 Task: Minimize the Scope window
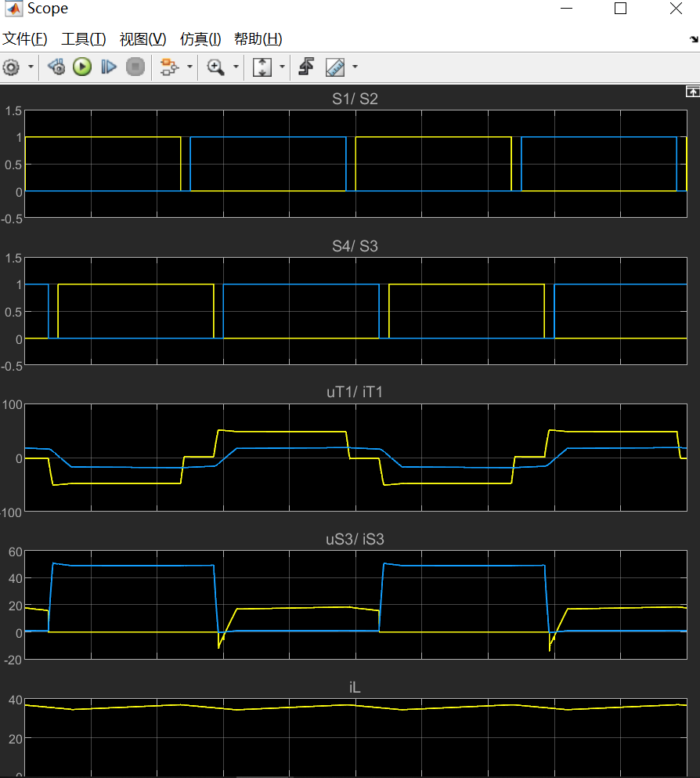[x=567, y=9]
